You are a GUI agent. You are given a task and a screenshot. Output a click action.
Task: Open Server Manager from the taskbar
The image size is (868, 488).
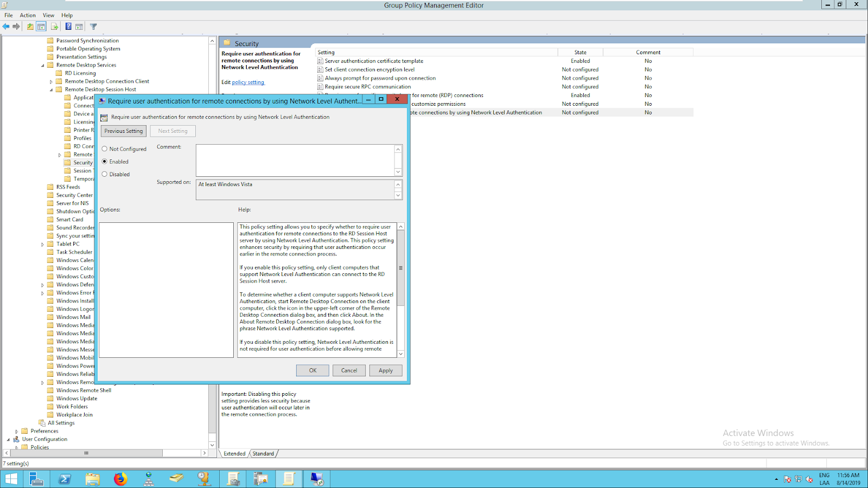coord(37,479)
